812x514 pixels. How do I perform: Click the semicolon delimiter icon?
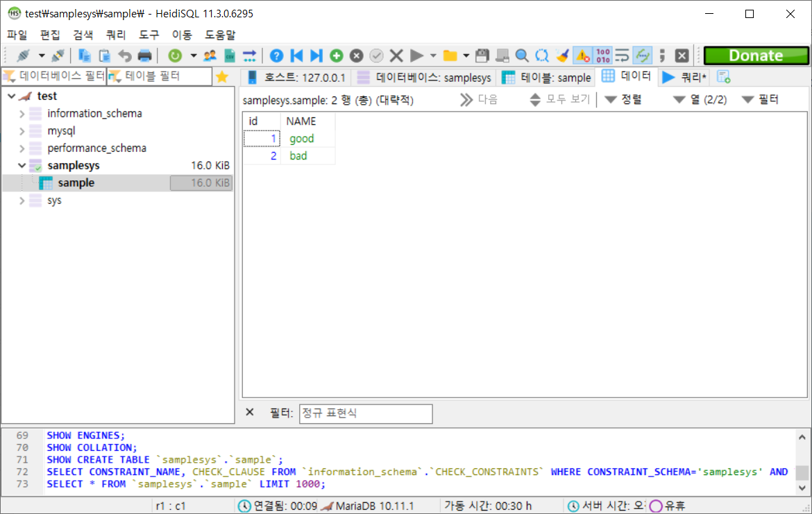[662, 55]
